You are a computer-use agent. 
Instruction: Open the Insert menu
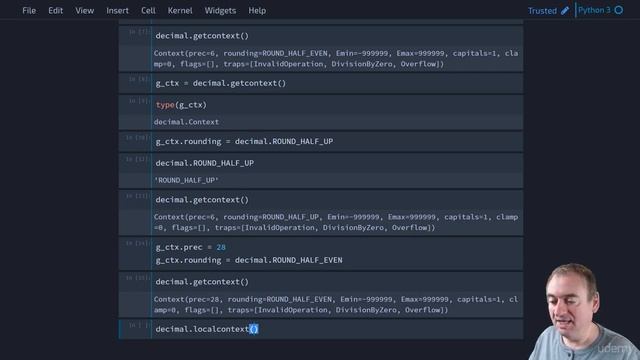(x=118, y=11)
